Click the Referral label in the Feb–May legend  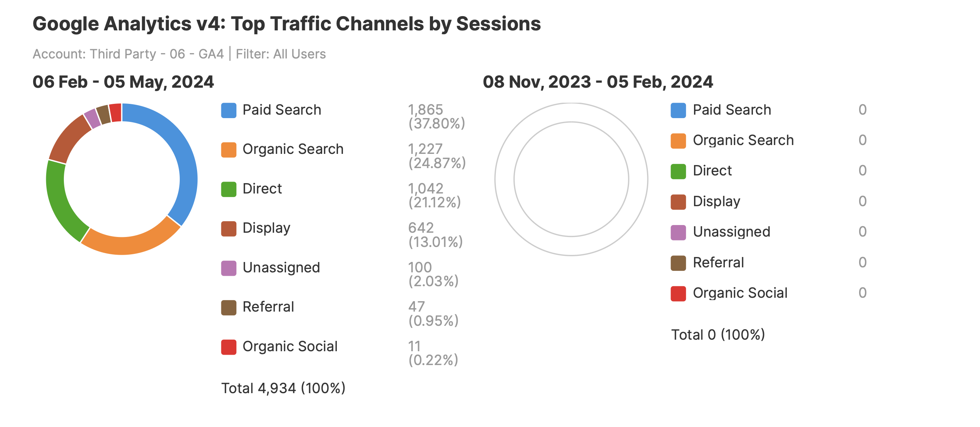[268, 307]
